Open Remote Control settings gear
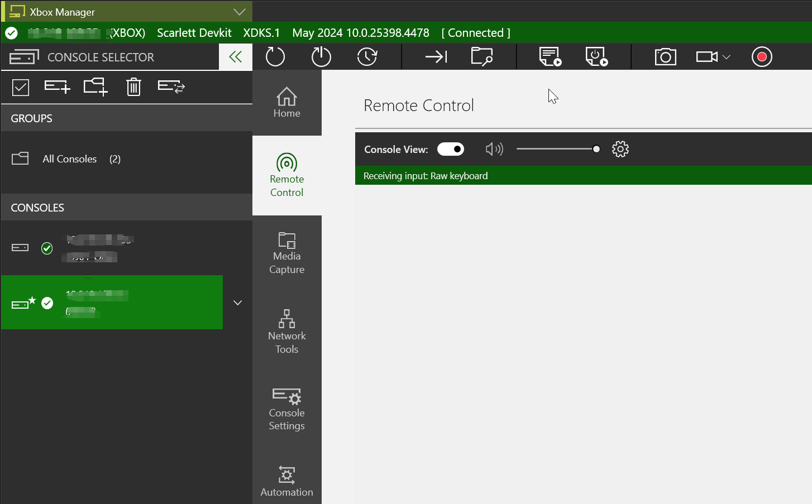The height and width of the screenshot is (504, 812). coord(620,149)
